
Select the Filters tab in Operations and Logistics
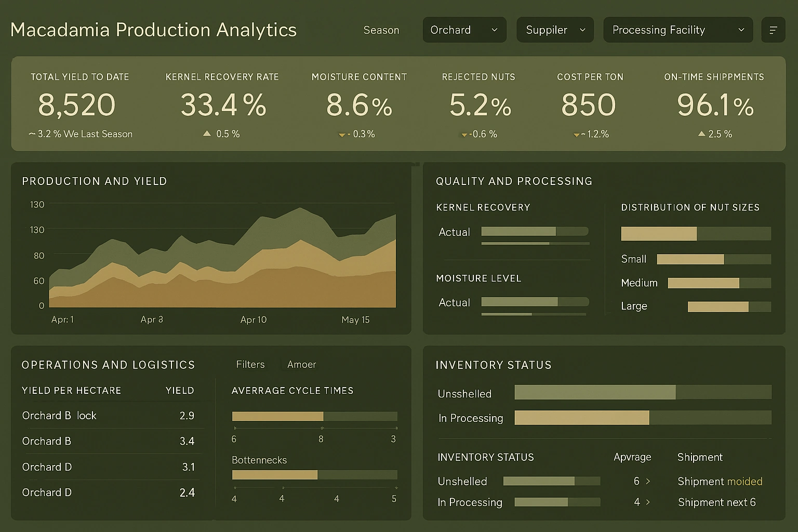pos(250,364)
